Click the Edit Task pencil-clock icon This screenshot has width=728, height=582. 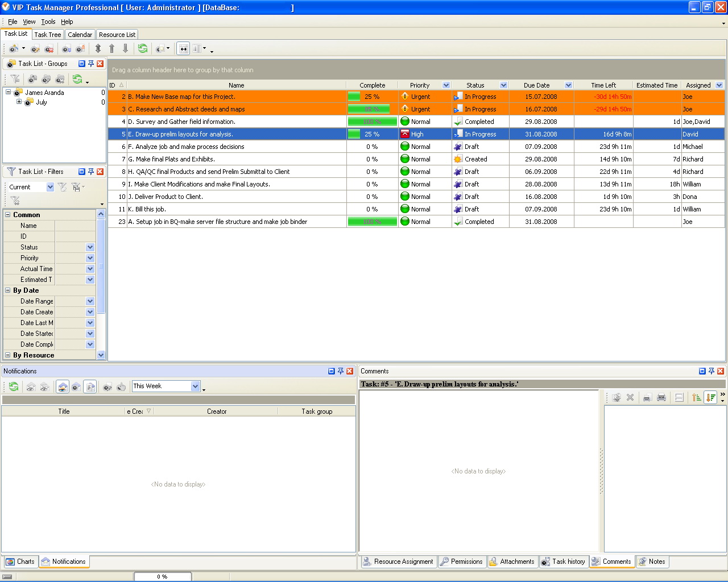(35, 49)
